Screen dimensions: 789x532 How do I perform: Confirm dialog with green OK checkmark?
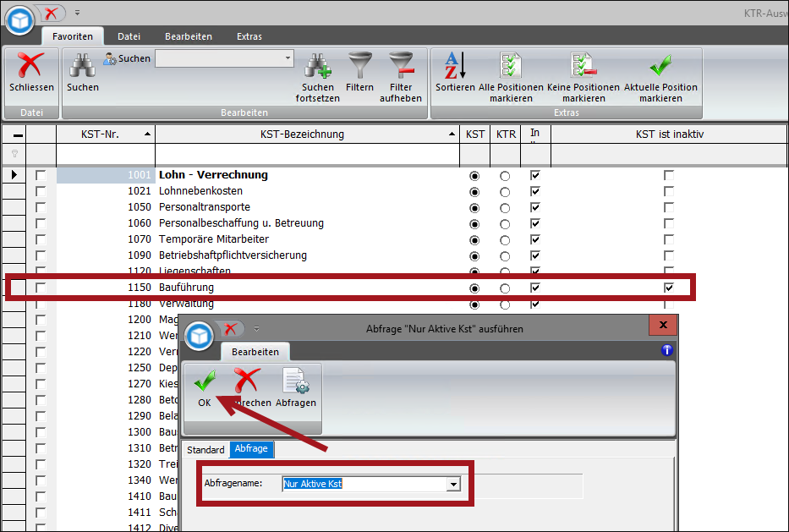point(204,383)
